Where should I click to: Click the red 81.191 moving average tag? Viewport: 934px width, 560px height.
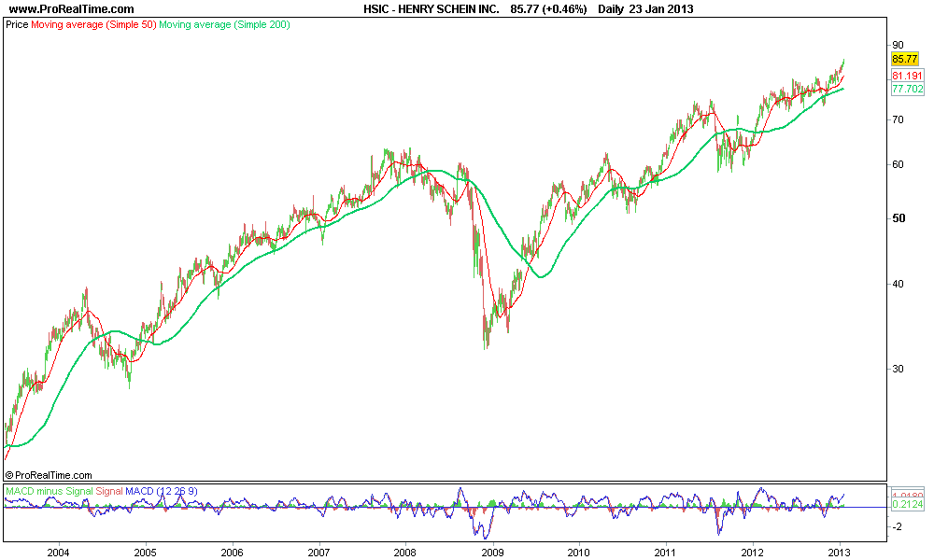907,76
